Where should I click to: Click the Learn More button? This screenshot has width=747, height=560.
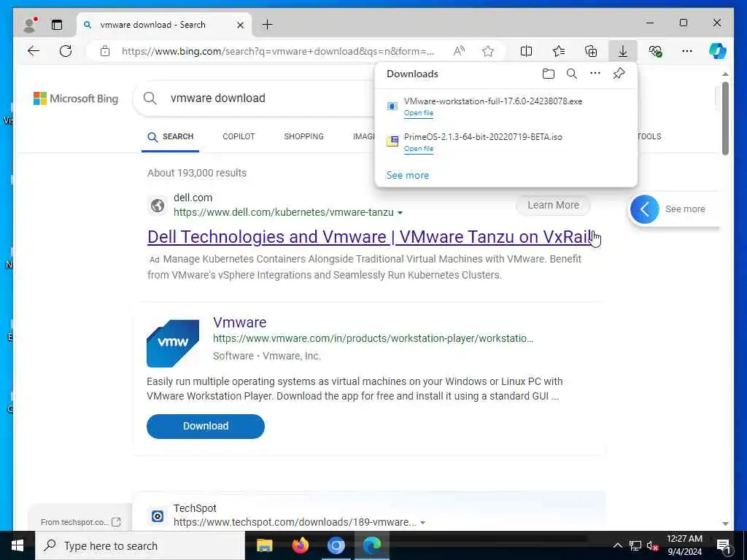click(553, 205)
